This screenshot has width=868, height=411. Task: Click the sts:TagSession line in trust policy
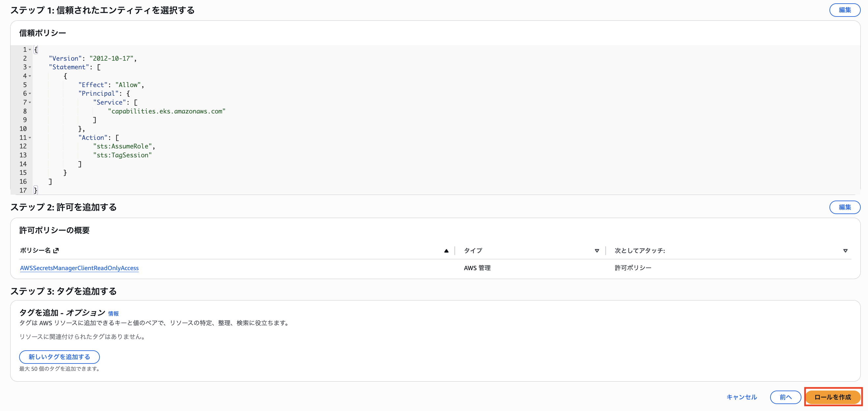(122, 155)
